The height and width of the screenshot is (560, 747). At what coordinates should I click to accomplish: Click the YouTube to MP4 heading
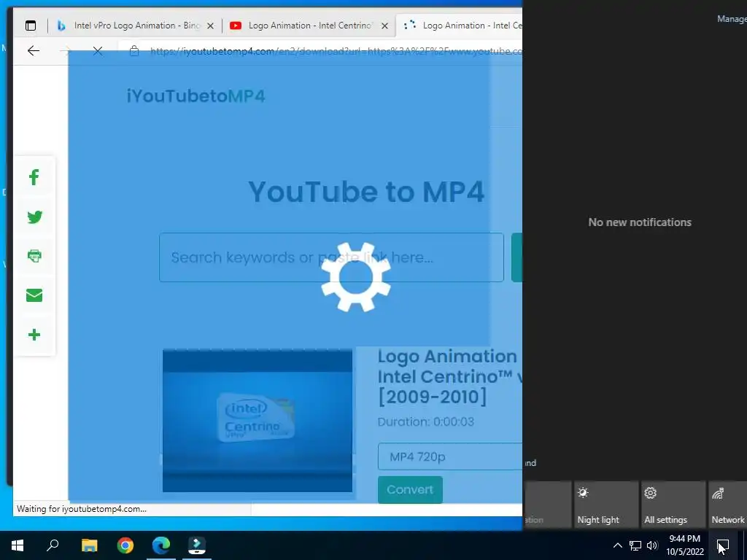(366, 192)
